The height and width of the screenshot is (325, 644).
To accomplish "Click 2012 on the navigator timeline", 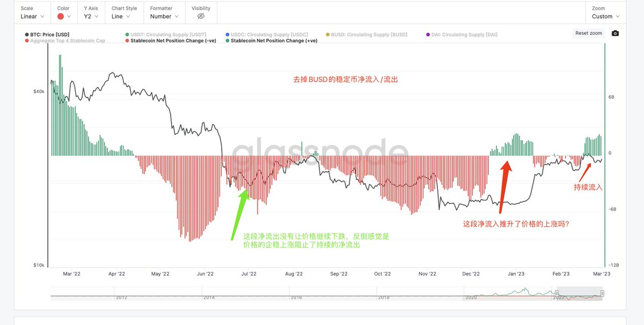I will (121, 297).
